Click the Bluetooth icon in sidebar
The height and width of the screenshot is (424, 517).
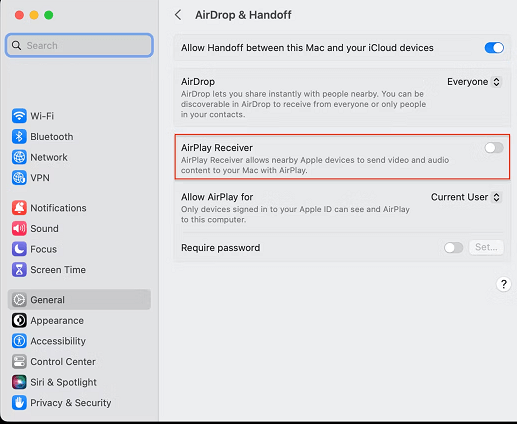pos(19,136)
